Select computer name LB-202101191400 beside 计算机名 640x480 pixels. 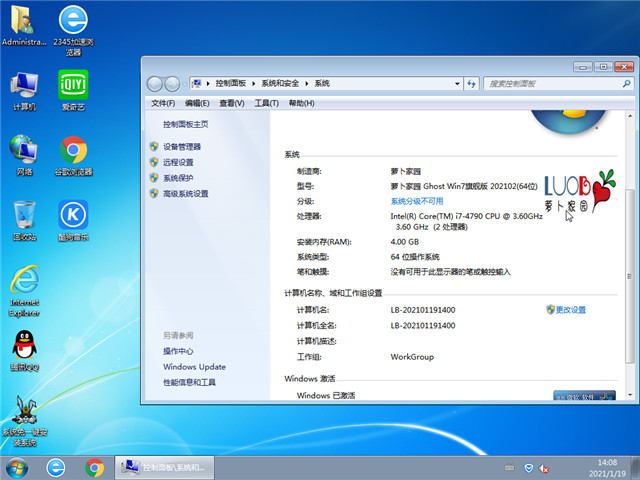click(423, 310)
